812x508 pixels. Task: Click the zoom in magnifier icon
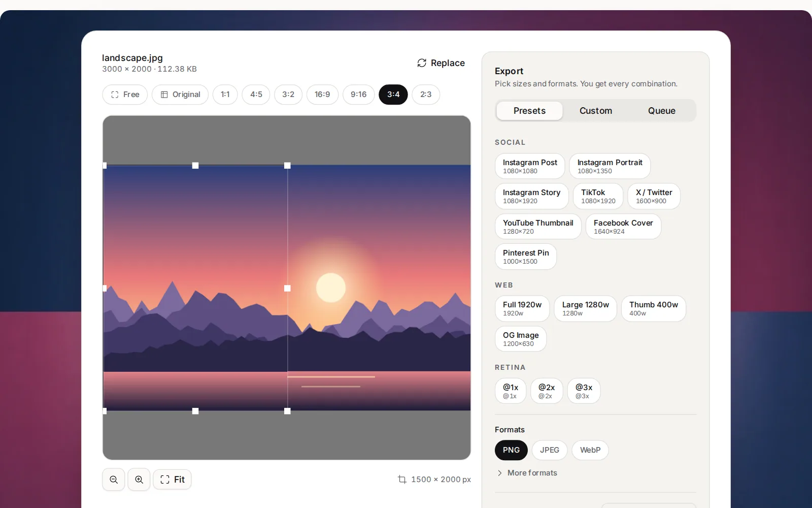(139, 480)
